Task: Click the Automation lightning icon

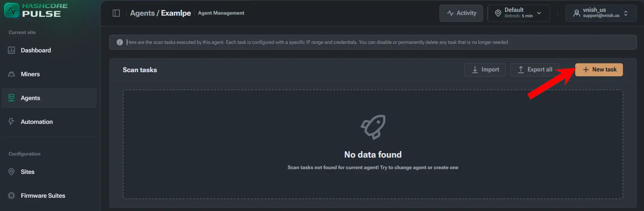Action: tap(12, 122)
